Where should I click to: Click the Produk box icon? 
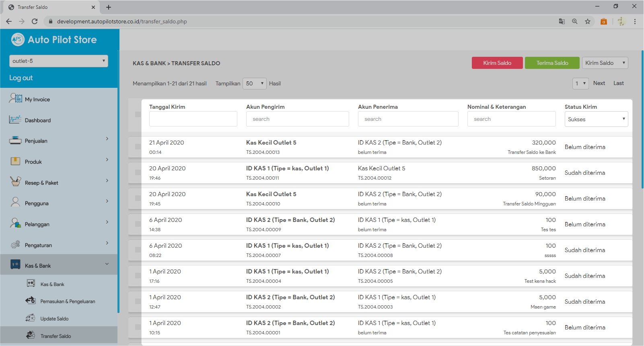point(15,161)
